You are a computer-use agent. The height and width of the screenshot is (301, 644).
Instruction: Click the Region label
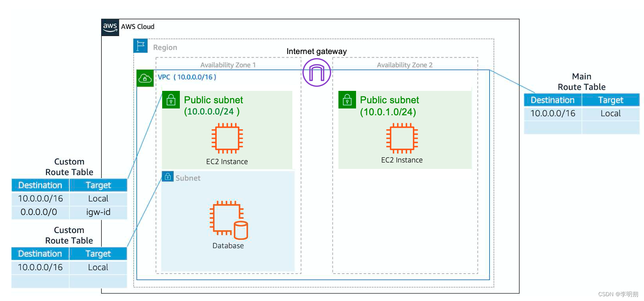[x=165, y=48]
